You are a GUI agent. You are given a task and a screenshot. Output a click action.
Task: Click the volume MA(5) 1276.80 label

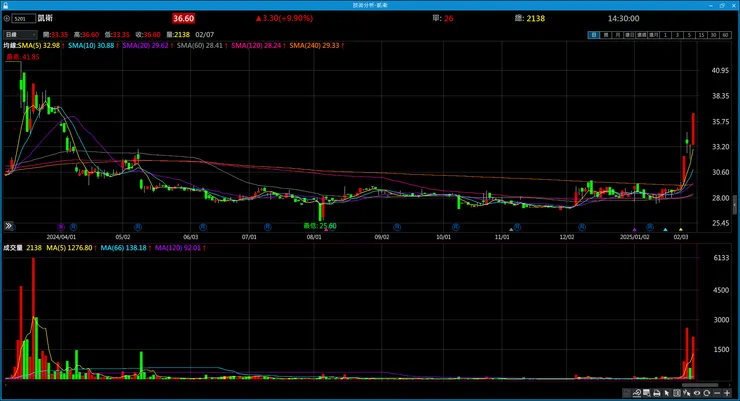[x=71, y=248]
